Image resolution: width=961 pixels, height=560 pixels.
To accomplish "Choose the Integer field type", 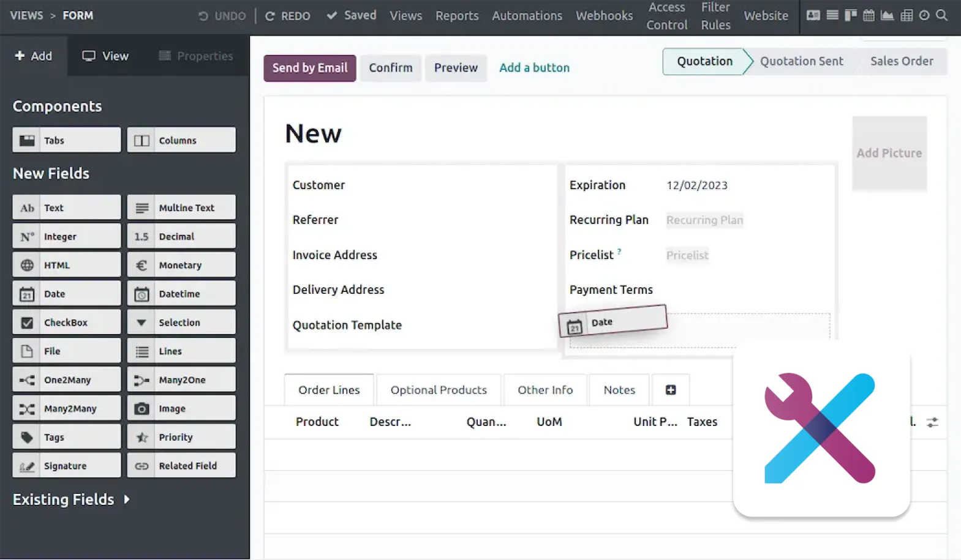I will [67, 236].
